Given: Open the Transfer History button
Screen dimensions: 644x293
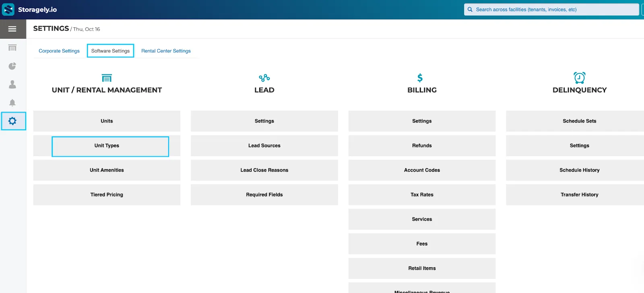Looking at the screenshot, I should pyautogui.click(x=575, y=195).
